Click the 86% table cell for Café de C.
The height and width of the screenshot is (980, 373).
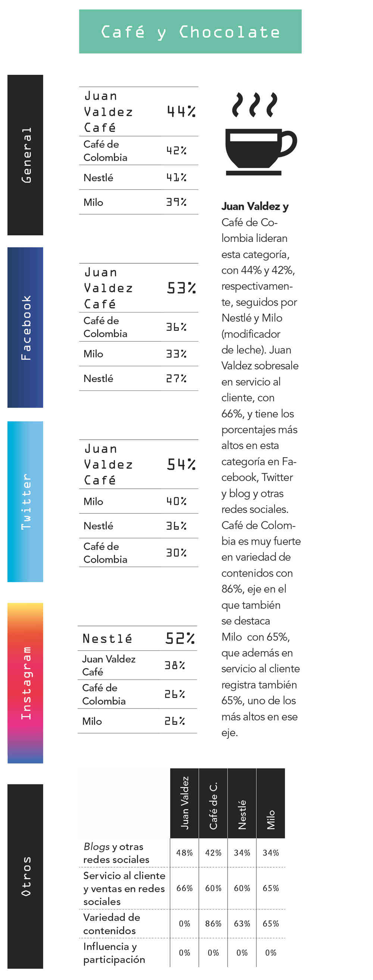point(213,924)
